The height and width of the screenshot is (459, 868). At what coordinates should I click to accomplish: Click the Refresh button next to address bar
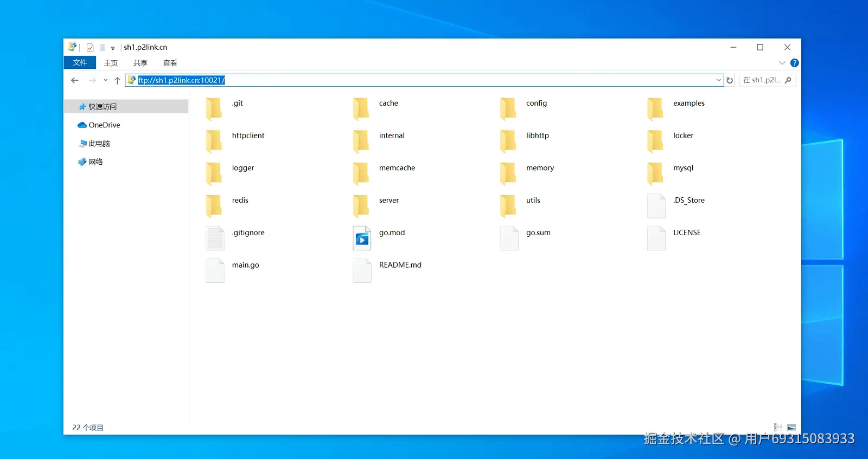click(730, 80)
